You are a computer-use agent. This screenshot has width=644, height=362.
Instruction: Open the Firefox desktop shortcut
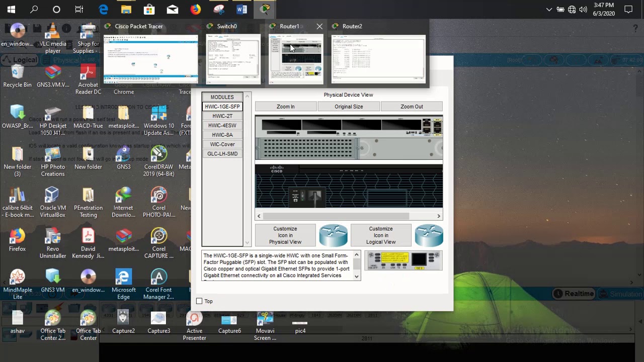point(17,240)
